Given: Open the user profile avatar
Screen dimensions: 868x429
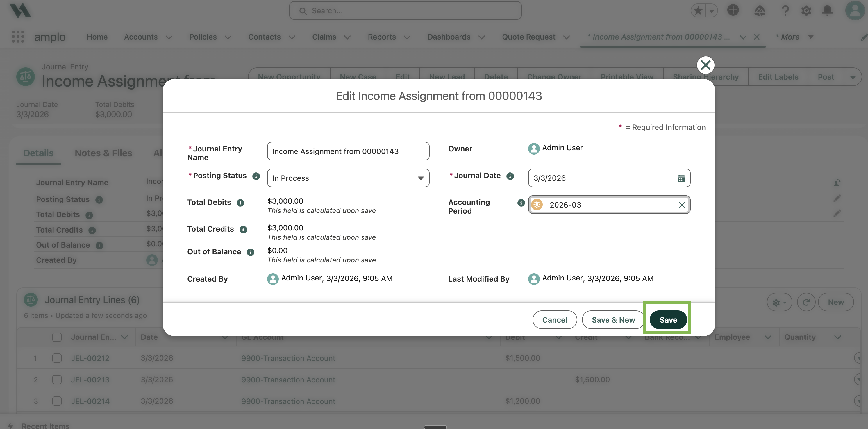Looking at the screenshot, I should [855, 10].
